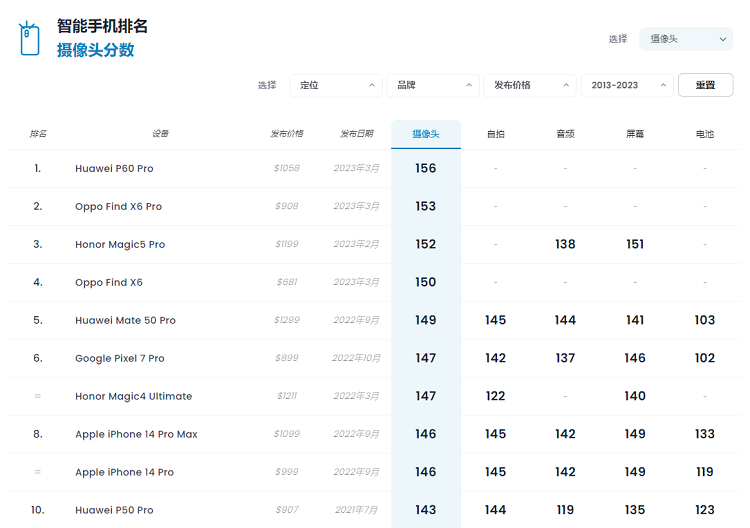Click display score 140 for Honor Magic4 Ultimate
750x528 pixels.
635,396
